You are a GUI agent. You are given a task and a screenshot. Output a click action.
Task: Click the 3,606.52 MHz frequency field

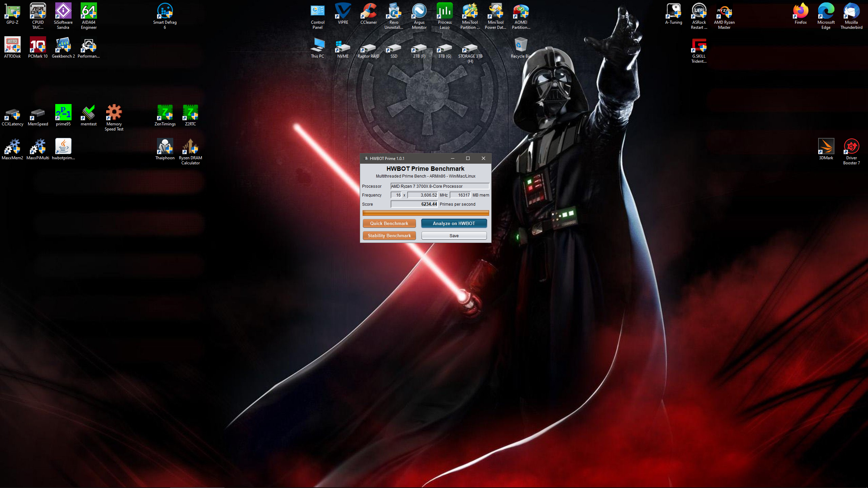[x=422, y=195]
